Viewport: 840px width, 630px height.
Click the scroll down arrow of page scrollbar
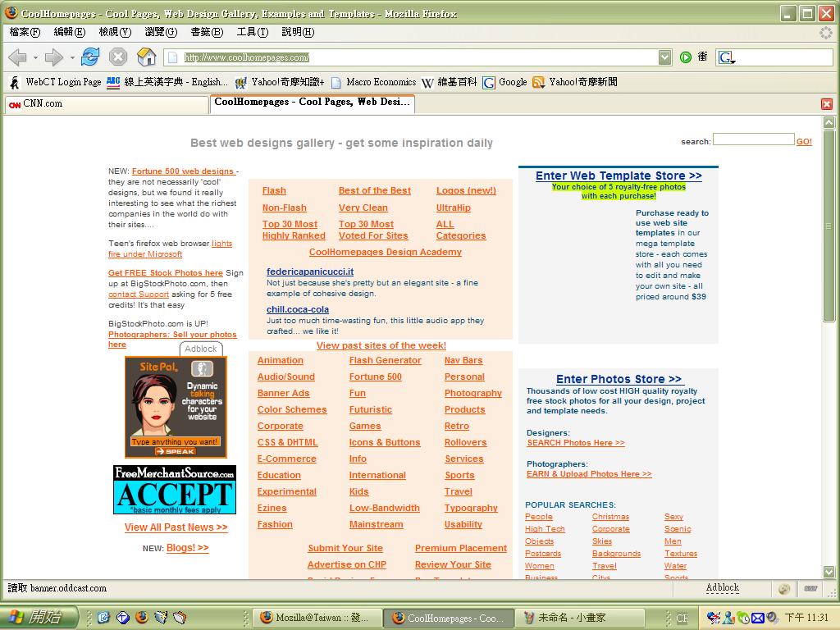829,572
